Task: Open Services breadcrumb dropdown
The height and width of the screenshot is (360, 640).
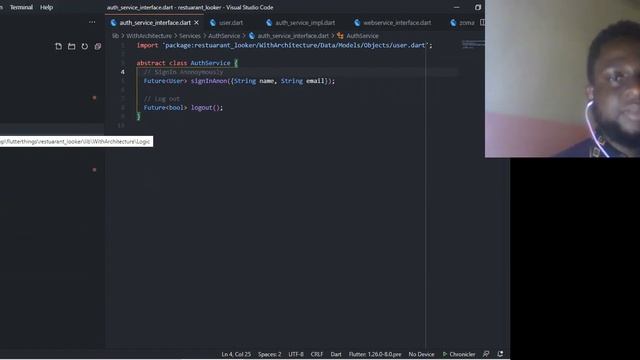Action: [x=190, y=36]
